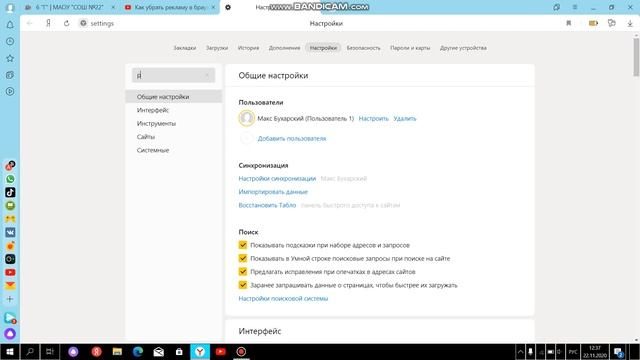The height and width of the screenshot is (360, 640).
Task: Select Сайты in the settings sidebar
Action: (173, 137)
